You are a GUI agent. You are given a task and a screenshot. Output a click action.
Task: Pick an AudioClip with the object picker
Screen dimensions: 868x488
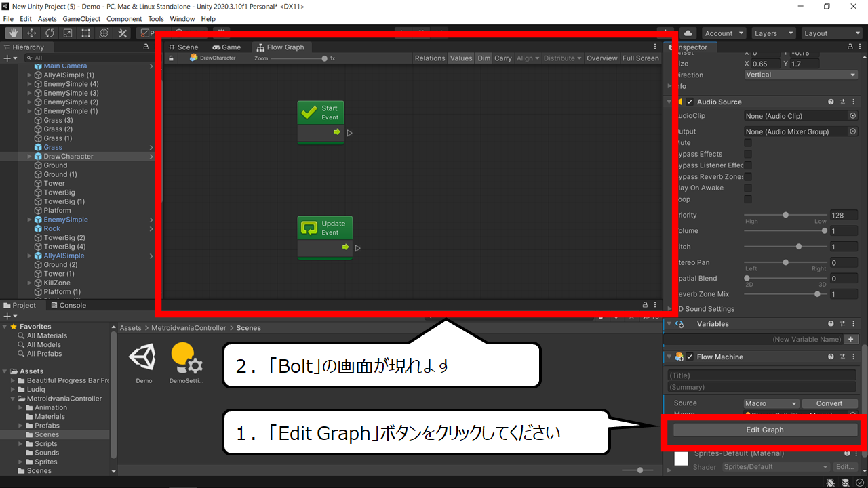point(853,116)
